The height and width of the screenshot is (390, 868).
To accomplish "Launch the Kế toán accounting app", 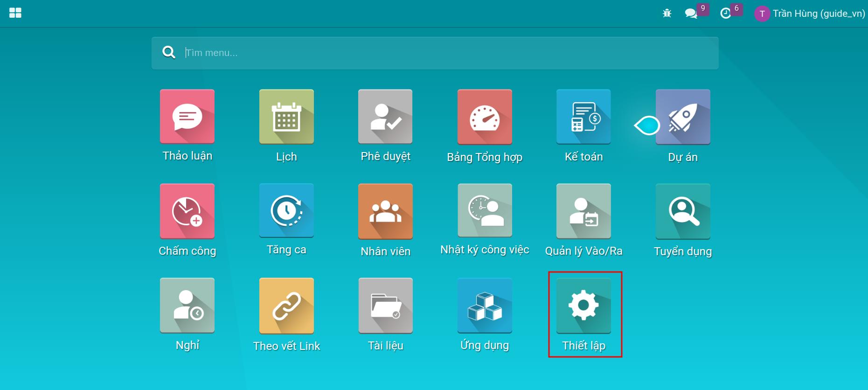I will click(x=583, y=117).
